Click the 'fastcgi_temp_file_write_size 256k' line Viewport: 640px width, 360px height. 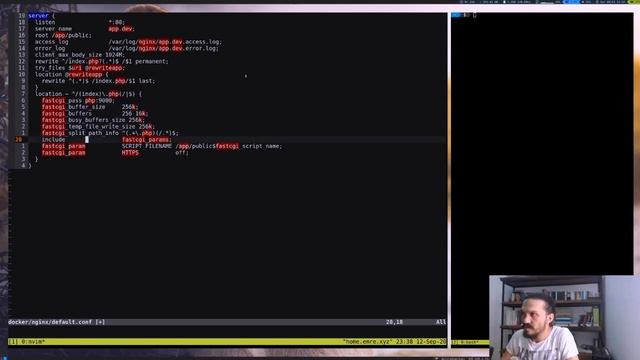(98, 127)
